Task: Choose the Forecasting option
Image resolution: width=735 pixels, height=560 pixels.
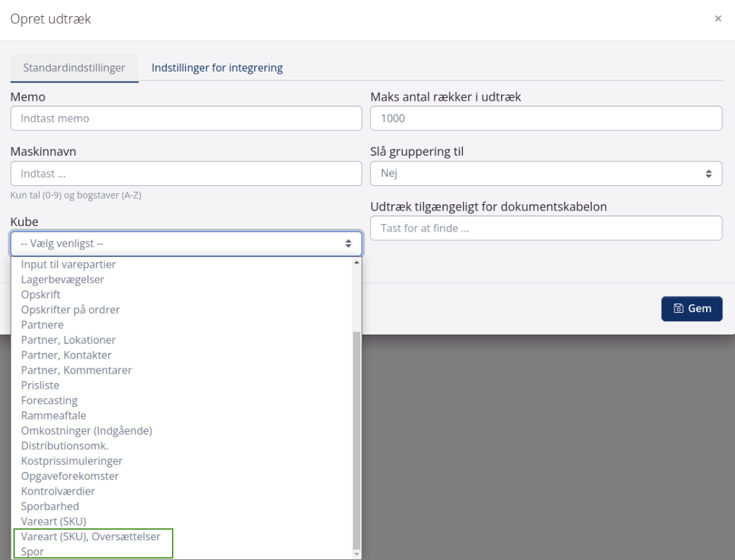Action: [x=49, y=401]
